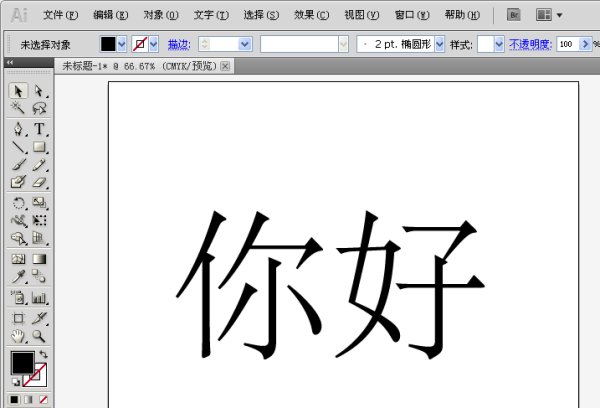The image size is (600, 408).
Task: Open the 对象(O) menu
Action: click(161, 15)
